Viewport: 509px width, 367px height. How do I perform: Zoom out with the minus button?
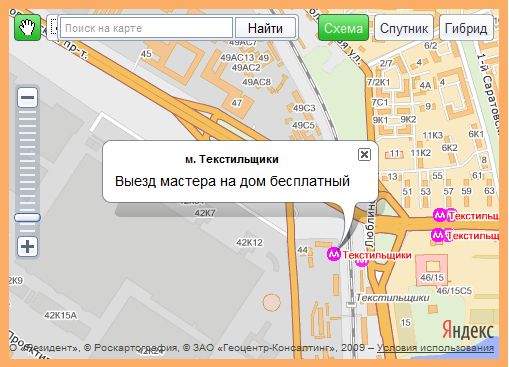(x=27, y=97)
